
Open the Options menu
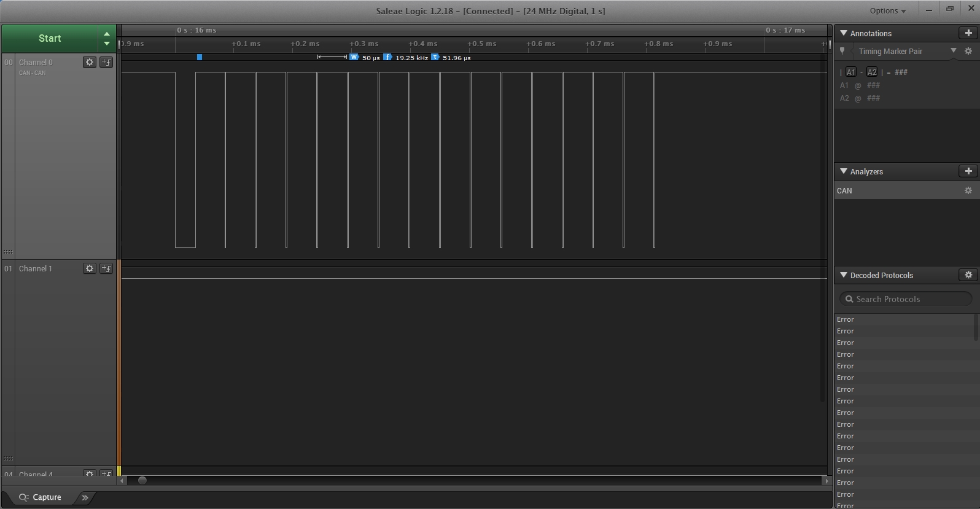(887, 10)
